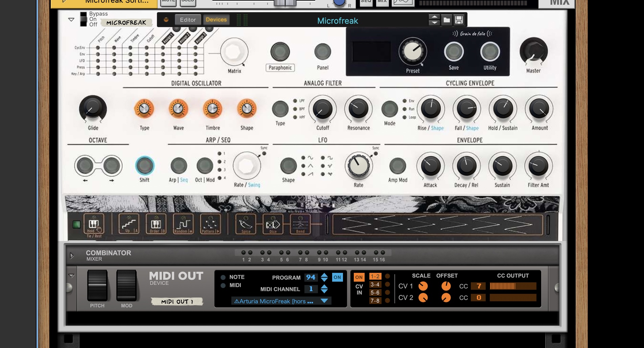Tap the Hold keyboard icon button

[x=94, y=224]
